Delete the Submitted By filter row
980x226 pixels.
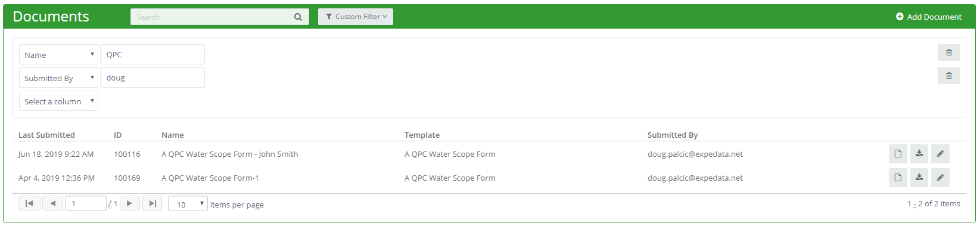pyautogui.click(x=948, y=76)
